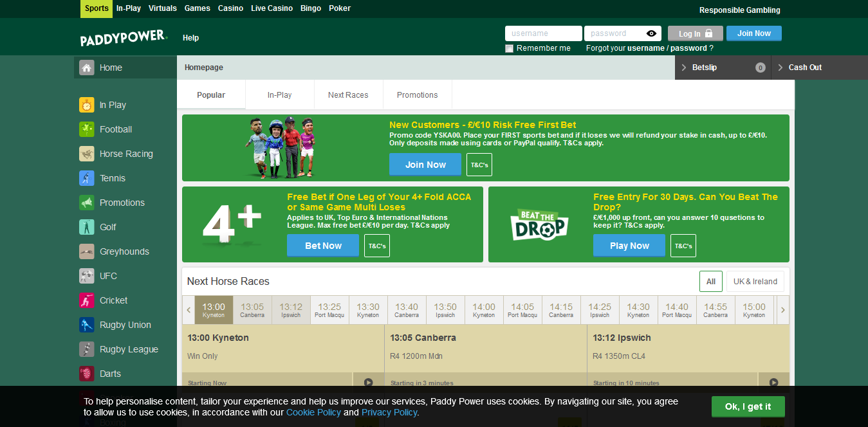868x427 pixels.
Task: Select the All races filter
Action: click(711, 281)
